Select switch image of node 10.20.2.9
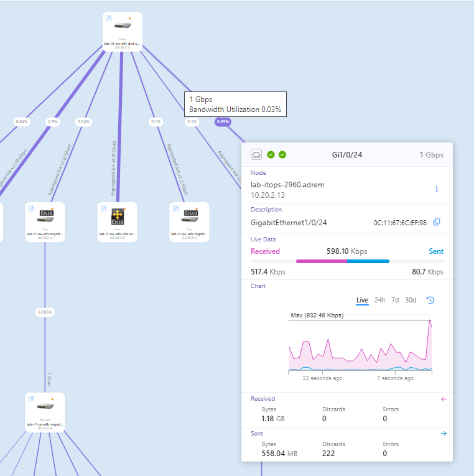This screenshot has width=474, height=476. pyautogui.click(x=45, y=406)
